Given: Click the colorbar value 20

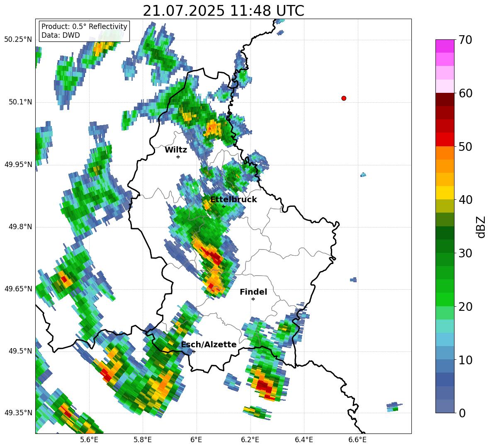Looking at the screenshot, I should pyautogui.click(x=465, y=306).
